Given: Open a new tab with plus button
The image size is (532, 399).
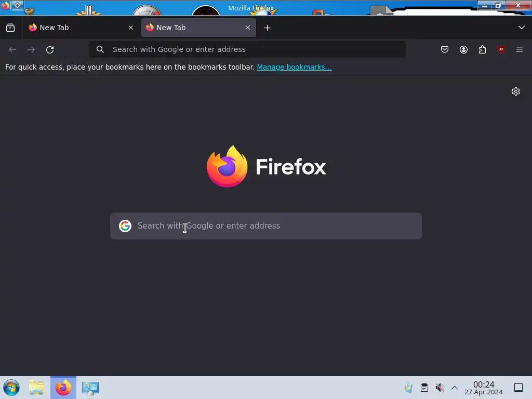Looking at the screenshot, I should 268,28.
